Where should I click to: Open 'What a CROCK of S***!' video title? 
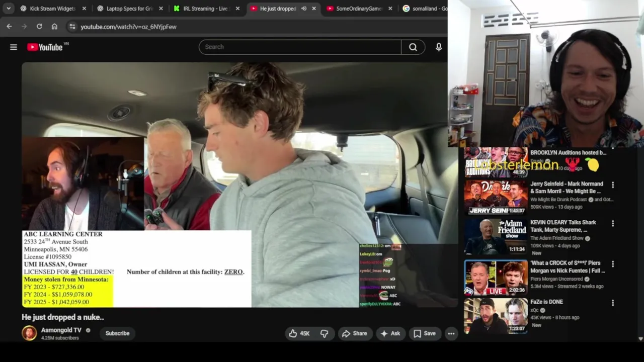click(568, 266)
